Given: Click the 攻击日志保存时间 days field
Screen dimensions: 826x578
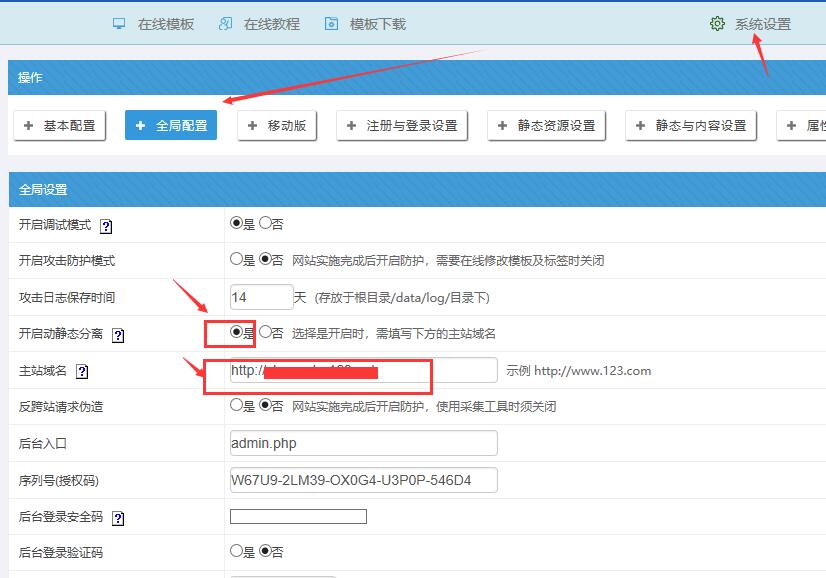Looking at the screenshot, I should tap(261, 297).
